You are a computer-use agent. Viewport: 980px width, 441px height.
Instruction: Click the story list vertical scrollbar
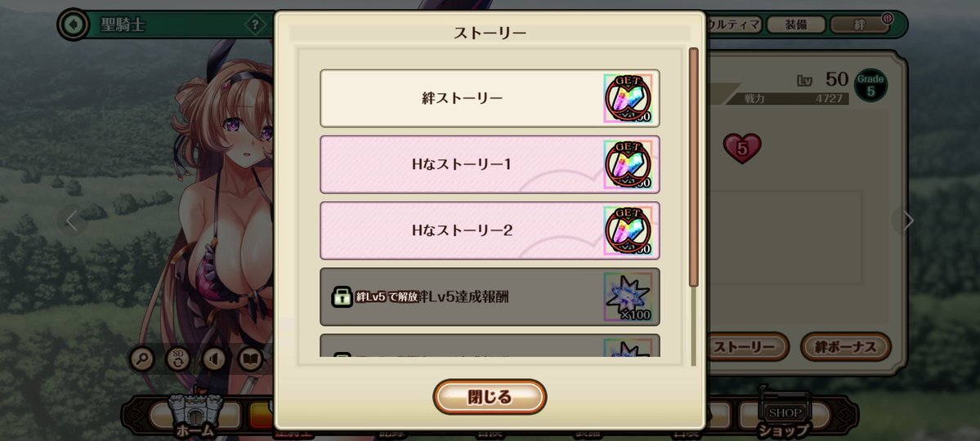point(693,206)
